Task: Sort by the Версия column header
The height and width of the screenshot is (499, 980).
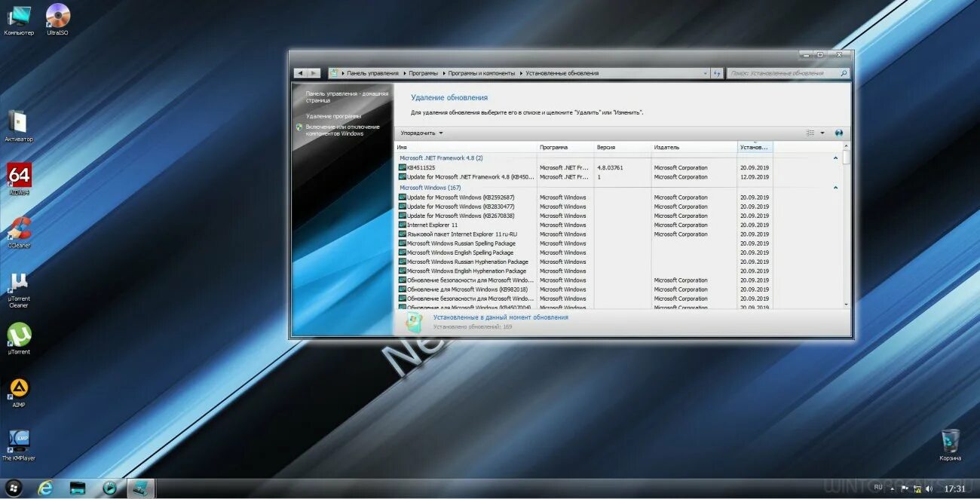Action: coord(623,147)
